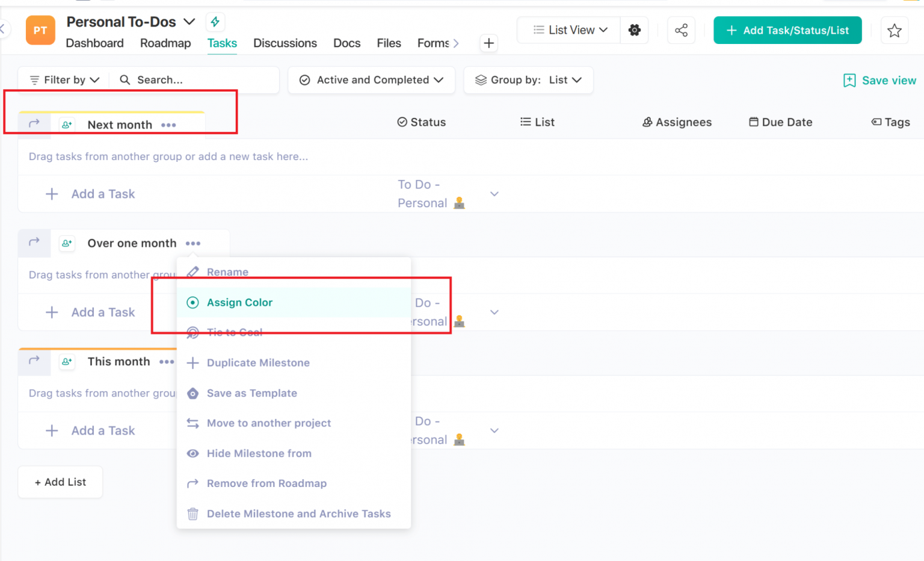Click the orange PT project avatar

tap(40, 30)
